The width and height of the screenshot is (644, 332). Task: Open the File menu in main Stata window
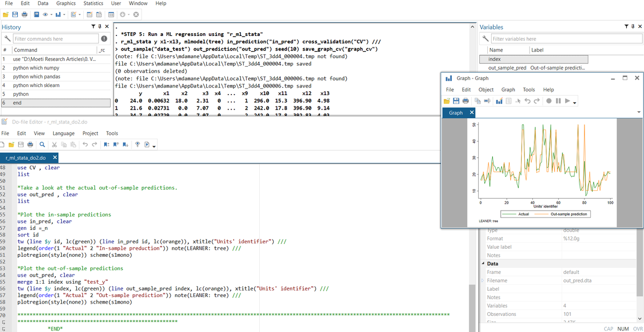pos(9,3)
